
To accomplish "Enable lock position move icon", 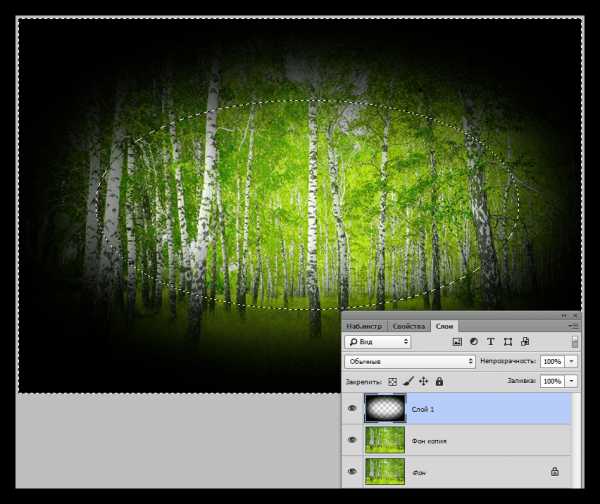I will click(423, 381).
